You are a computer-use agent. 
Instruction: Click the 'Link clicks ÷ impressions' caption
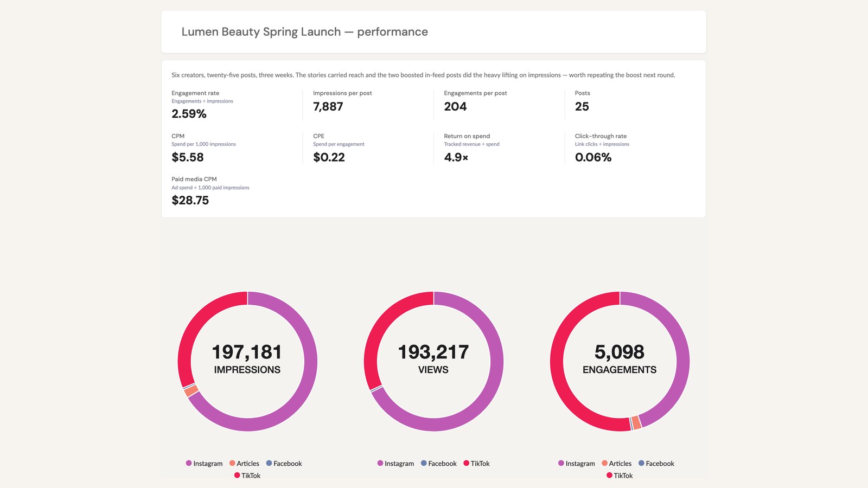pyautogui.click(x=602, y=144)
